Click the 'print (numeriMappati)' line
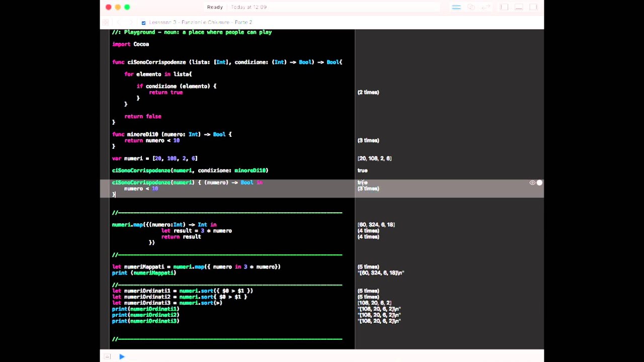644x362 pixels. click(144, 273)
